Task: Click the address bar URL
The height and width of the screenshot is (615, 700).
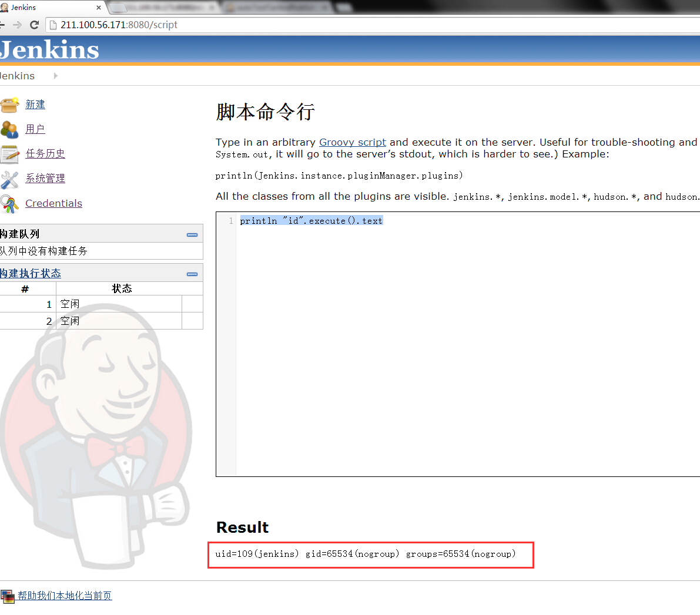Action: (119, 25)
